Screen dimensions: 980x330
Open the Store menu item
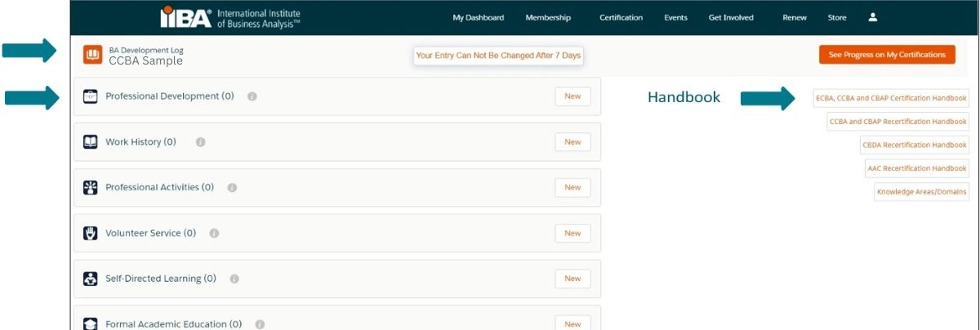point(837,18)
